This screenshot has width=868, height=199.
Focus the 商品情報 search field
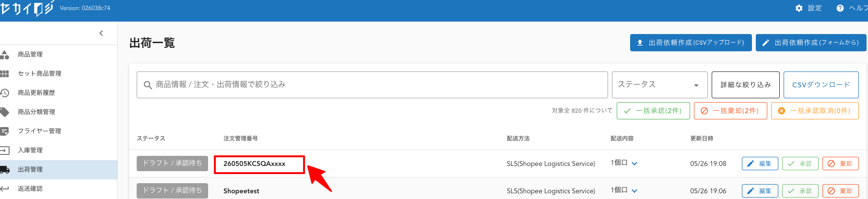point(372,85)
